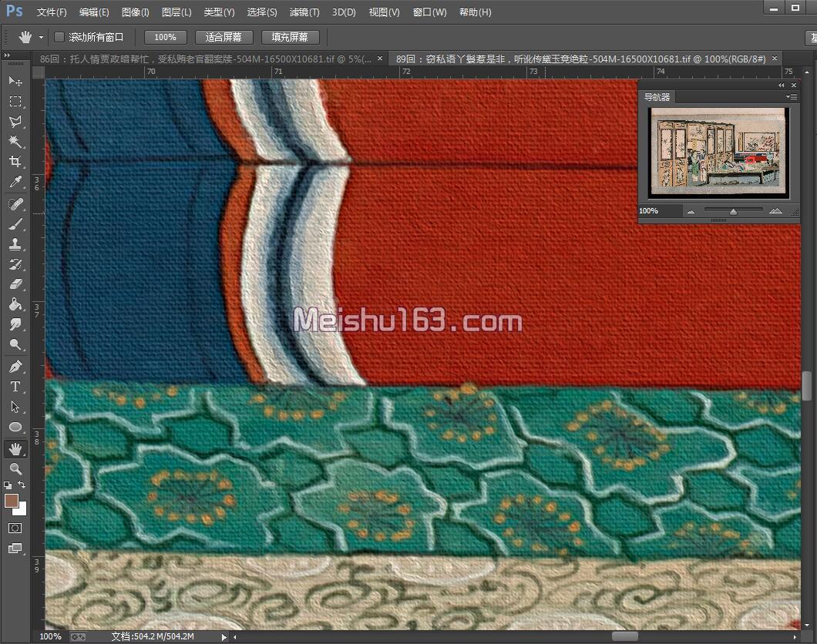817x644 pixels.
Task: Select the Eraser tool
Action: pyautogui.click(x=15, y=284)
